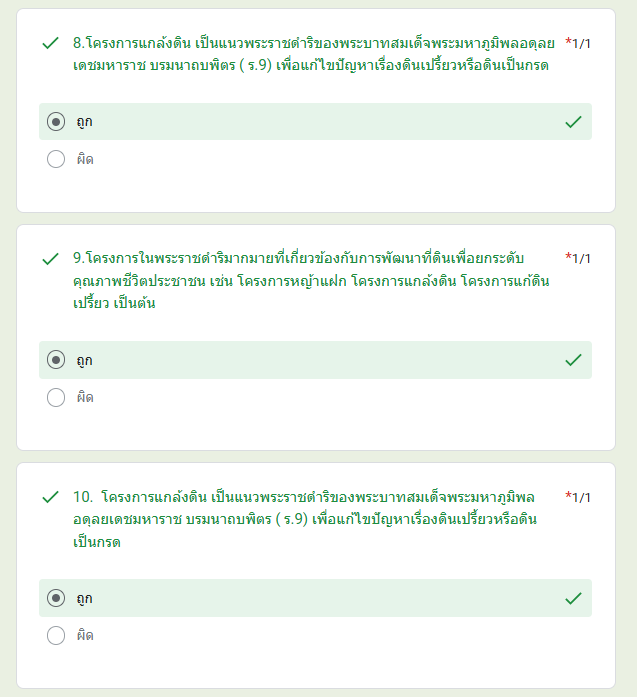Click checkmark at right end of question 9's ถูก row

573,360
